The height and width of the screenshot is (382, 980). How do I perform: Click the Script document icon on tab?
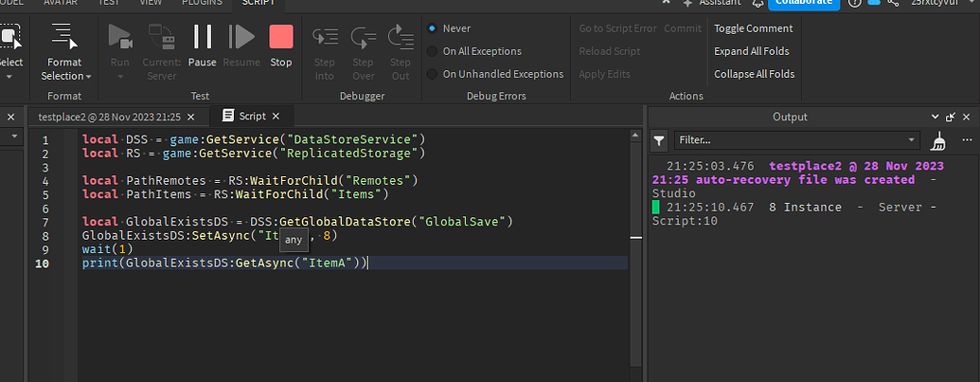point(229,117)
